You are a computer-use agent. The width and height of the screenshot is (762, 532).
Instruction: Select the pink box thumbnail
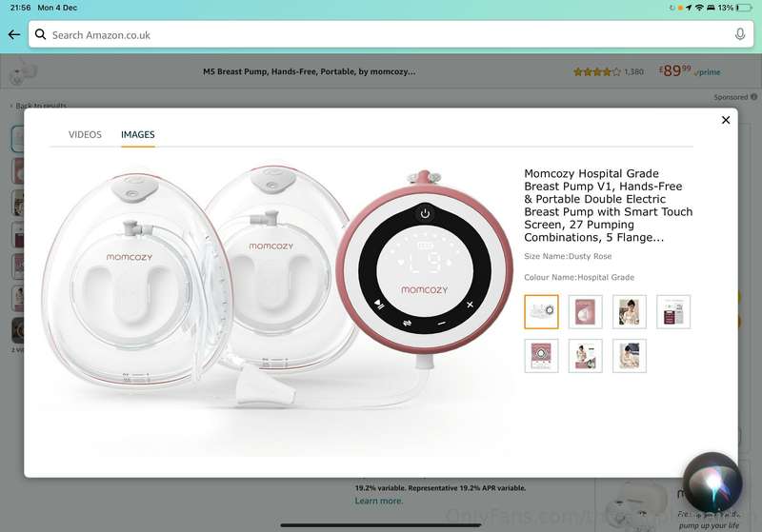[585, 311]
